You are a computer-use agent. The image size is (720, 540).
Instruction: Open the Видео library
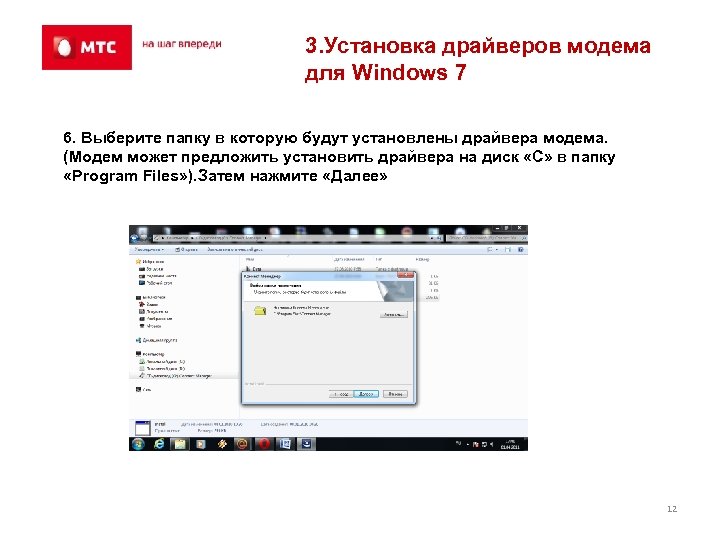[x=148, y=304]
